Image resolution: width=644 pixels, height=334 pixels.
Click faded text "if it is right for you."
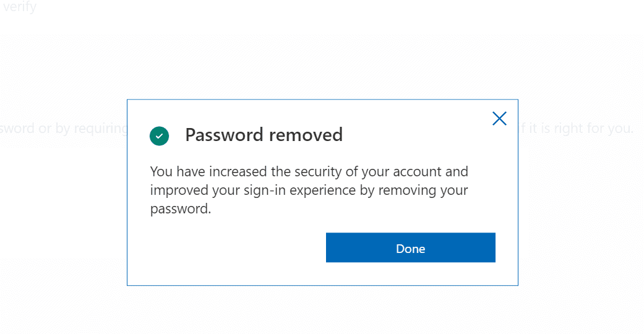[576, 129]
